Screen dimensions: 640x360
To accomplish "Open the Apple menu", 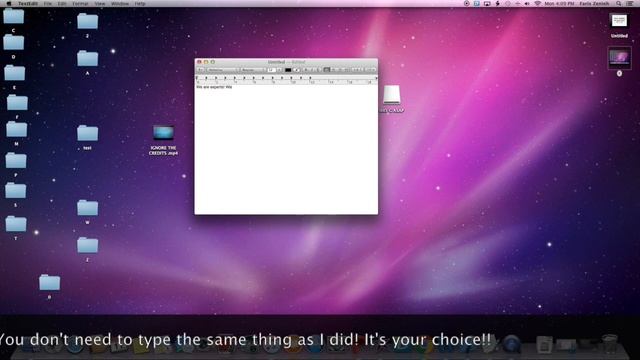I will tap(9, 3).
